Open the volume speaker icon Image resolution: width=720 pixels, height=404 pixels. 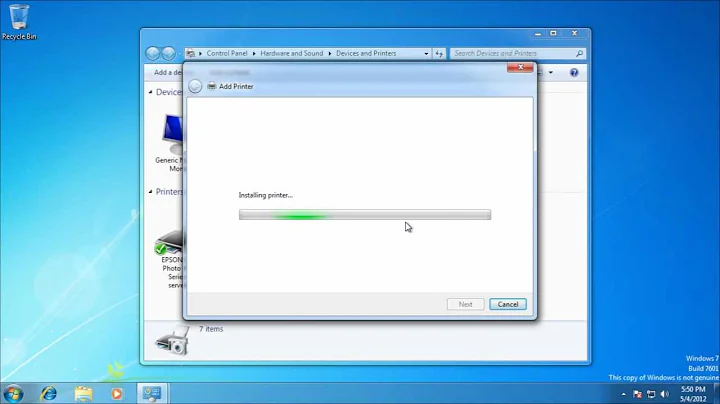[664, 394]
